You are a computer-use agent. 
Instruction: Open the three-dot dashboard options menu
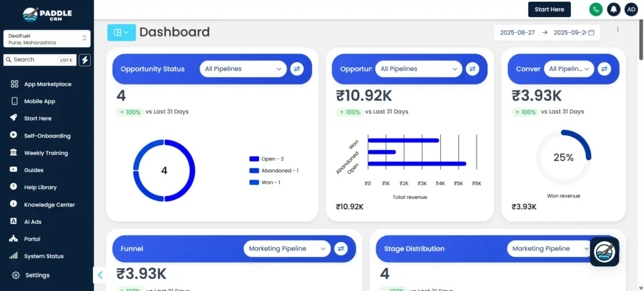tap(618, 29)
